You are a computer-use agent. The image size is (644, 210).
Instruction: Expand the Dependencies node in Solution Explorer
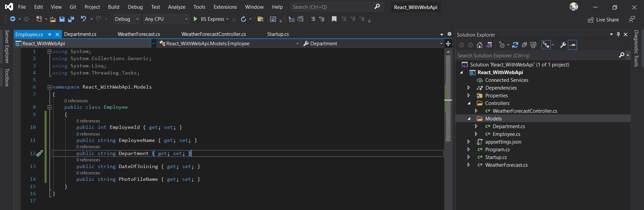click(x=469, y=88)
